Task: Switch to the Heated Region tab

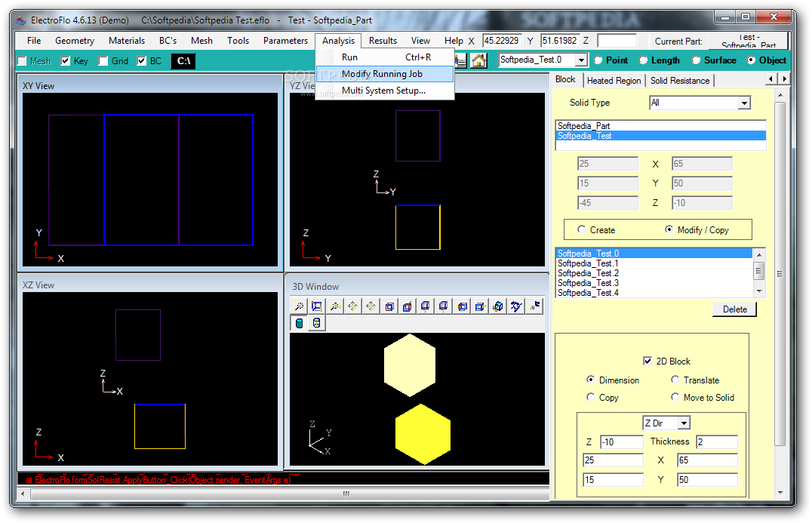Action: (614, 81)
